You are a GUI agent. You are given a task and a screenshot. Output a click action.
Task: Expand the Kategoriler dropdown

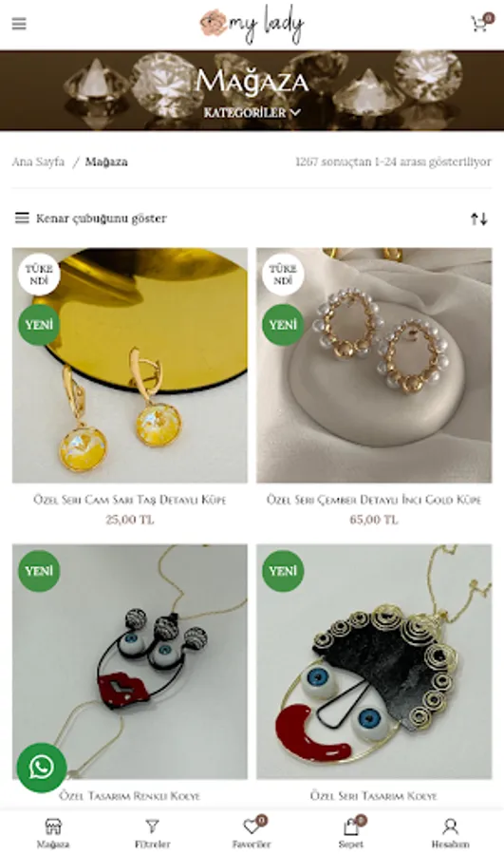(252, 113)
